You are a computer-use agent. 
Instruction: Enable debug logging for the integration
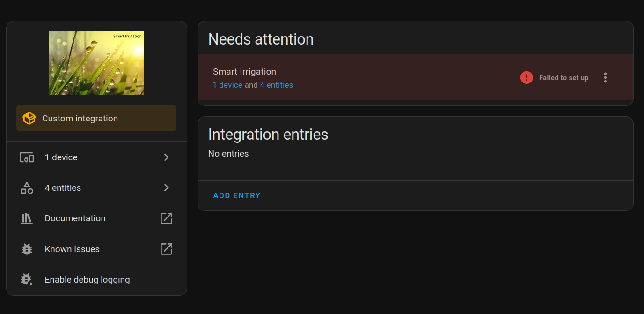[87, 279]
